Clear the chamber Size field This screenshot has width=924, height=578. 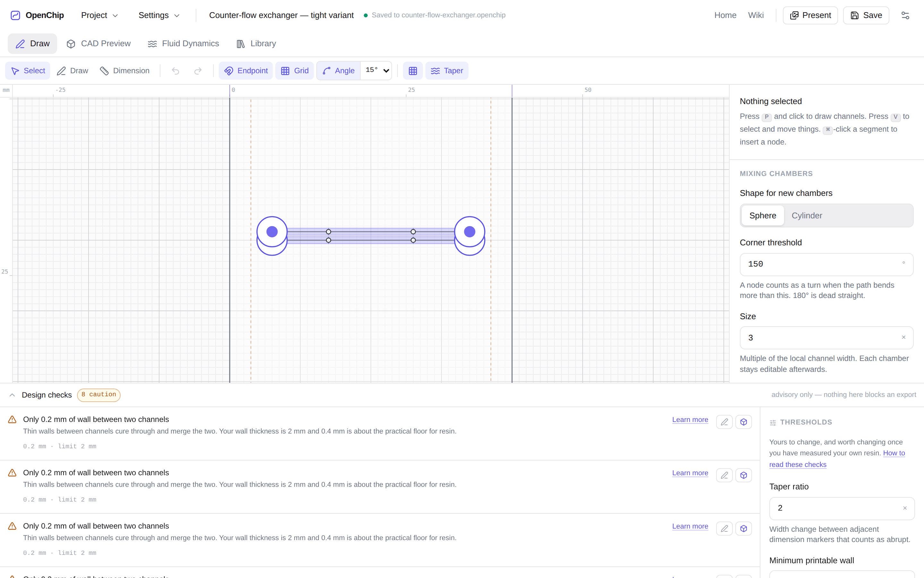pyautogui.click(x=904, y=337)
